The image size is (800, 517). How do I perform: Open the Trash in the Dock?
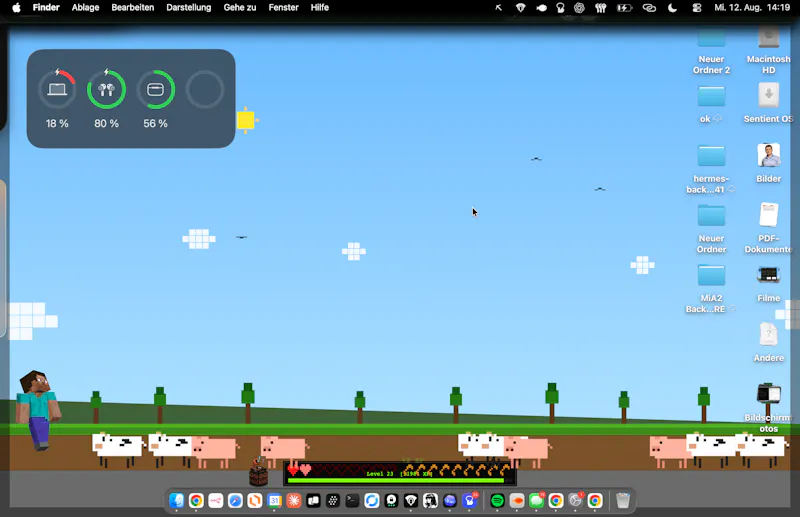[x=623, y=501]
